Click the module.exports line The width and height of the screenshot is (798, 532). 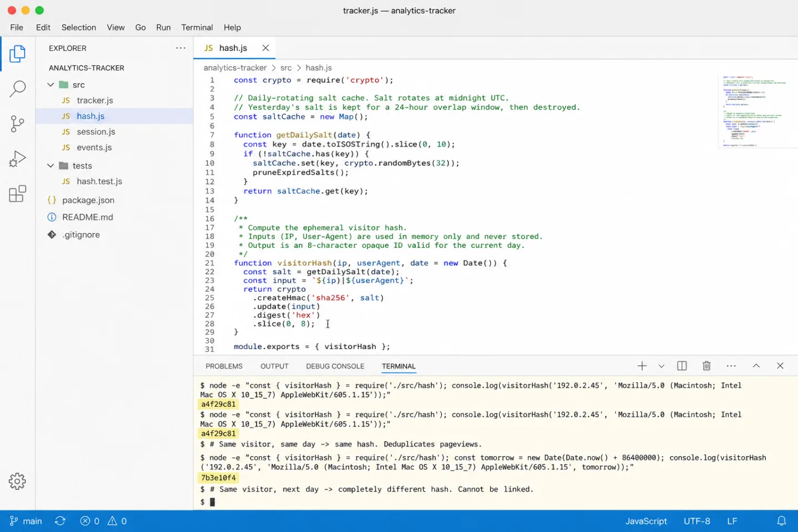(x=311, y=346)
